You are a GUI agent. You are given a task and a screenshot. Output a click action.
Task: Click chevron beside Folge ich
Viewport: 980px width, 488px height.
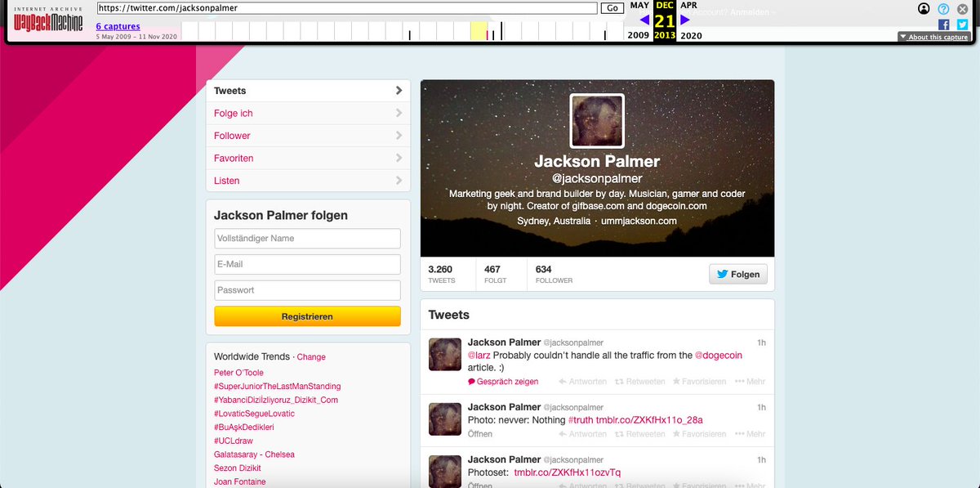tap(399, 114)
